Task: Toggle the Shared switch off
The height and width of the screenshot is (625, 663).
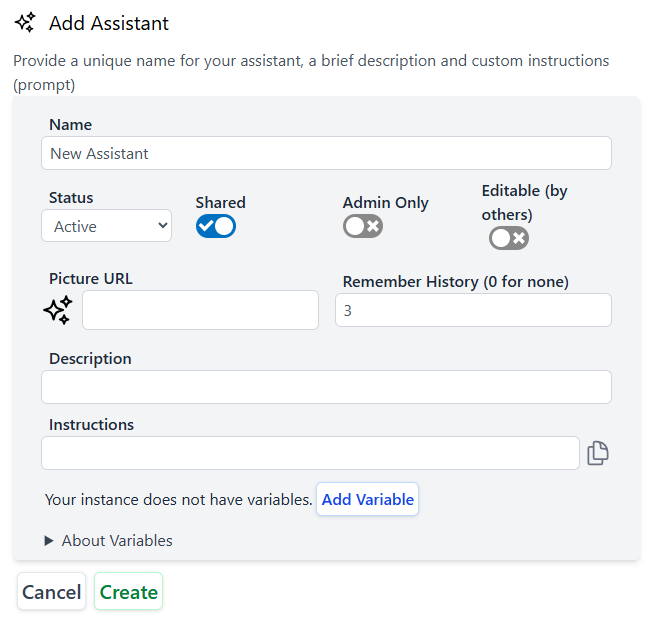Action: pyautogui.click(x=216, y=226)
